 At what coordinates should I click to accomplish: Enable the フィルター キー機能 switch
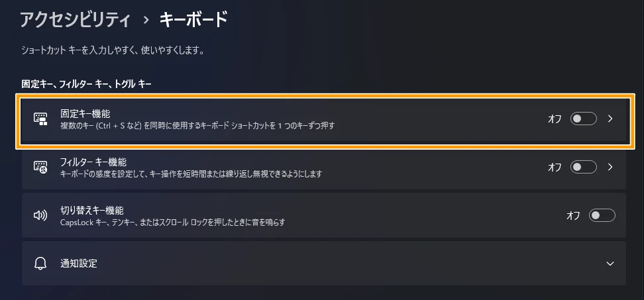[584, 167]
